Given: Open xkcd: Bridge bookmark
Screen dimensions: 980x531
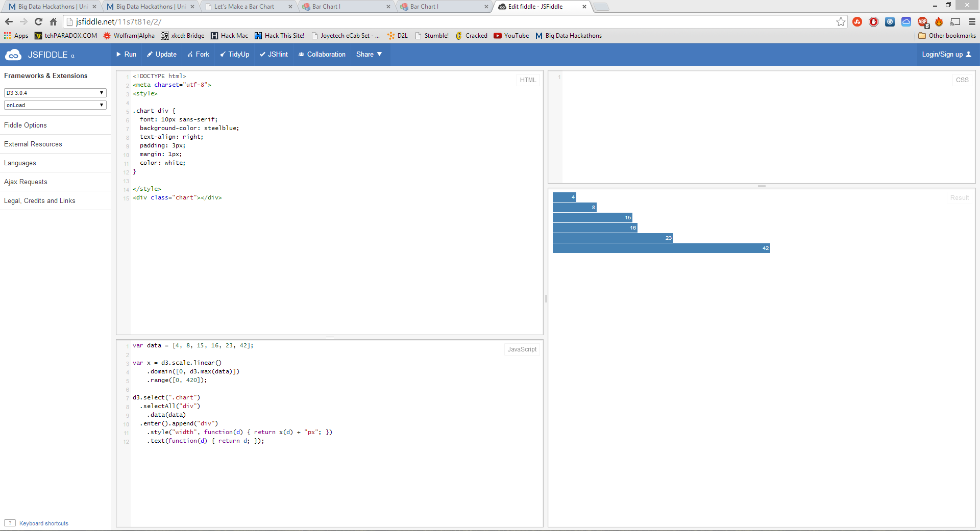Looking at the screenshot, I should [183, 36].
